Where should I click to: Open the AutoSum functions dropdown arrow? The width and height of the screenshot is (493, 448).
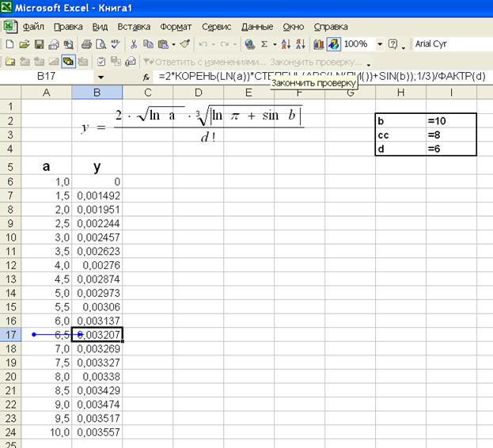pyautogui.click(x=275, y=44)
